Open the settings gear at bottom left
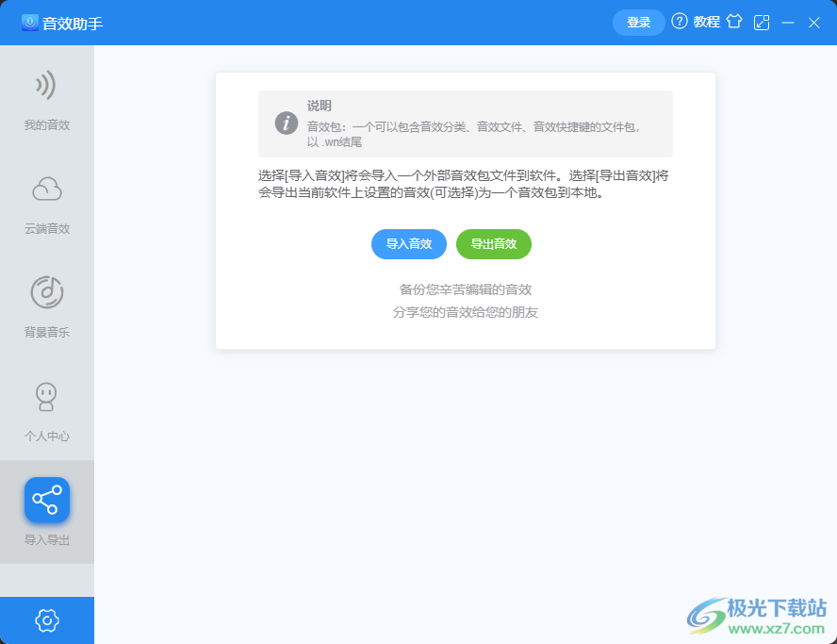The image size is (837, 644). tap(46, 620)
